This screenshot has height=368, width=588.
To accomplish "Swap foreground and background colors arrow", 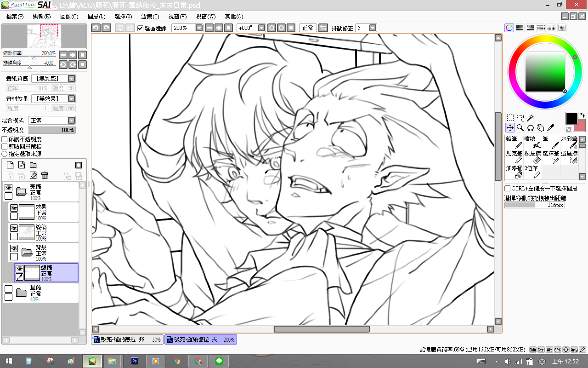I will [x=582, y=115].
